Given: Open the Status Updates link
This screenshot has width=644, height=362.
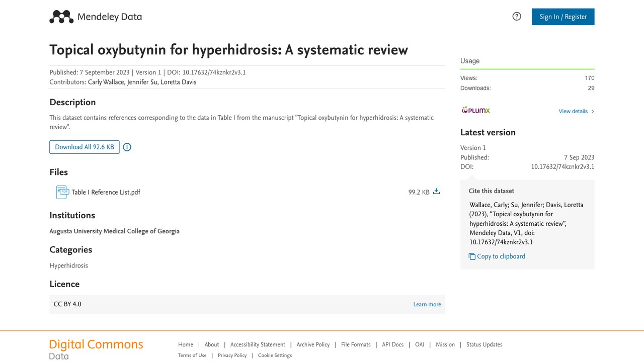Looking at the screenshot, I should pos(485,344).
